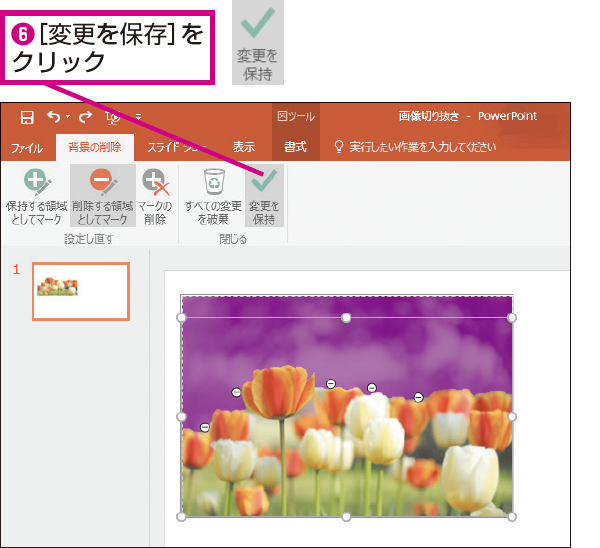Undo the last action
This screenshot has width=600, height=548.
click(x=54, y=116)
